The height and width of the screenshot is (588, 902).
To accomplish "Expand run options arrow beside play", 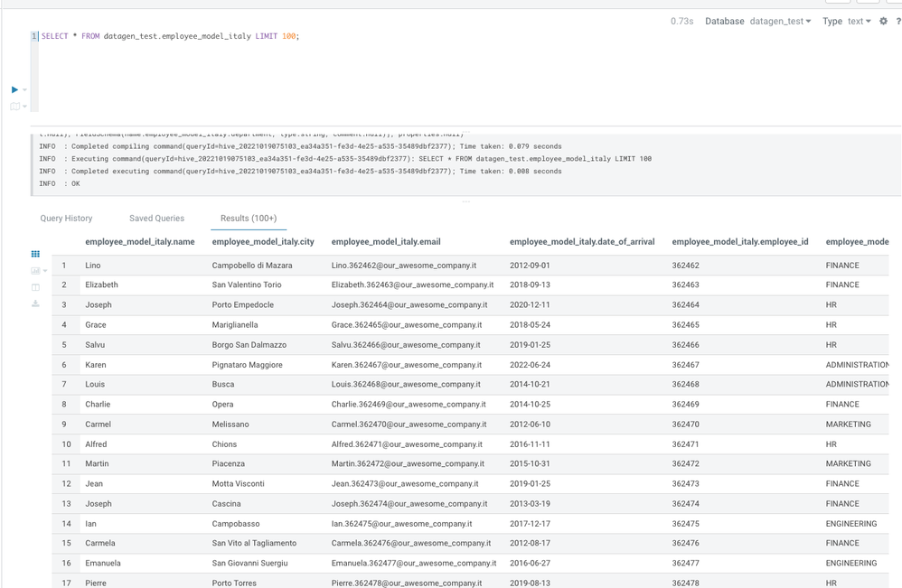I will [x=24, y=90].
